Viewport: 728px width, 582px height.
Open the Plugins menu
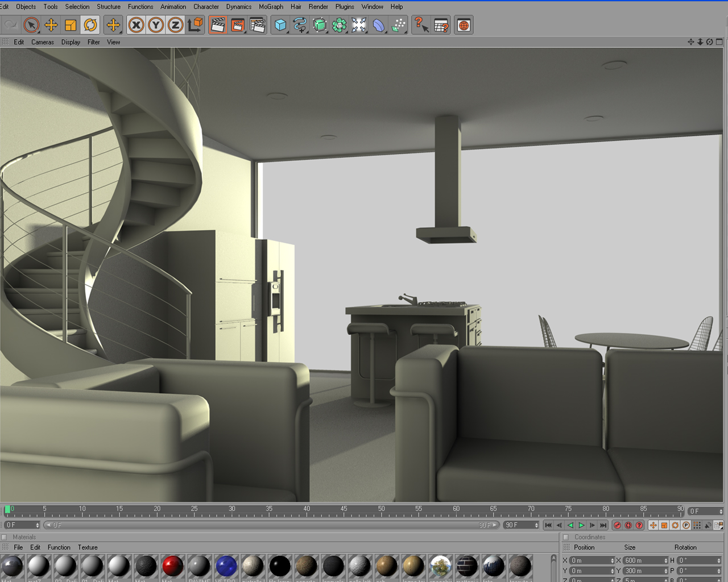(x=345, y=7)
